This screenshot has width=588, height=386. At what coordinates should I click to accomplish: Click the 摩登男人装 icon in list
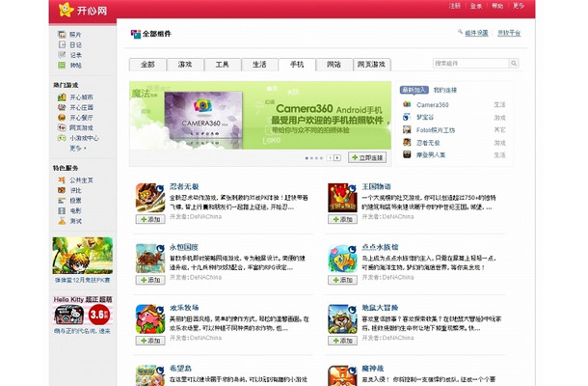(x=407, y=154)
